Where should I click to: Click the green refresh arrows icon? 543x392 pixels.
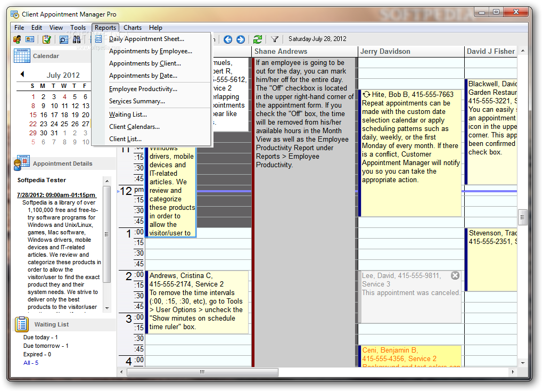pos(257,39)
